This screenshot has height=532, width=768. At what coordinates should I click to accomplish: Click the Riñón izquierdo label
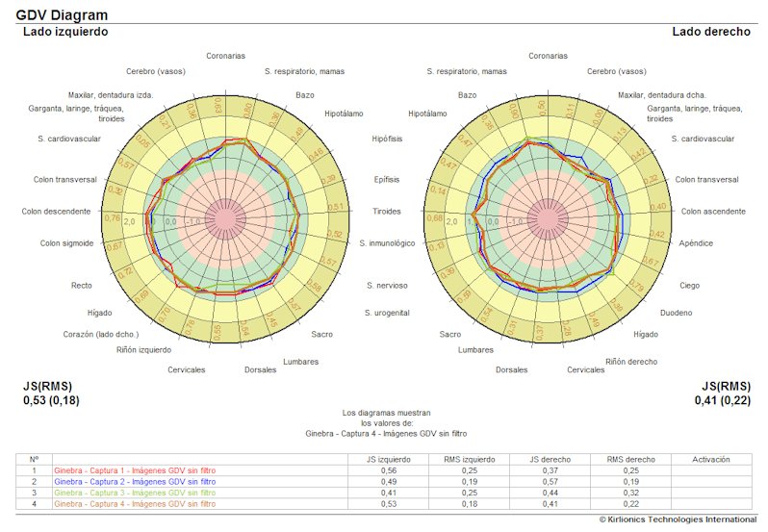pyautogui.click(x=143, y=349)
